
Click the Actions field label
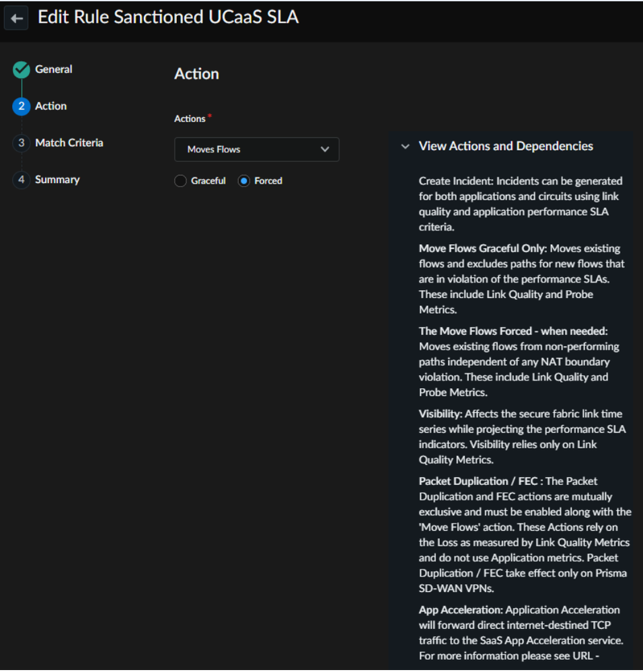190,118
